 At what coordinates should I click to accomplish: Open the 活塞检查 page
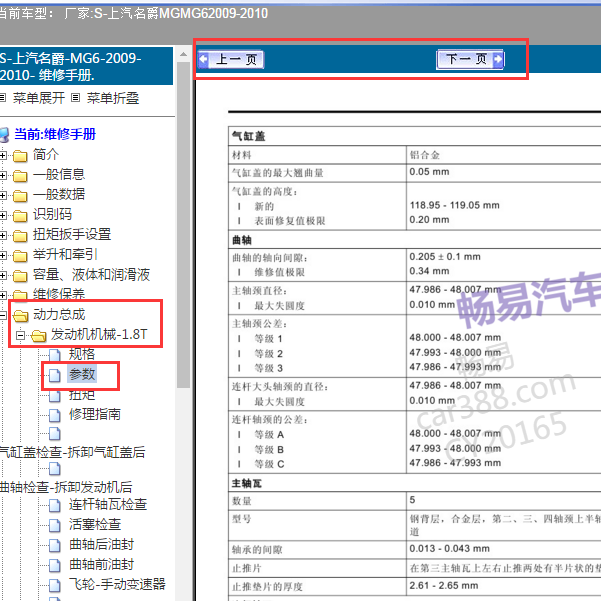[x=95, y=524]
